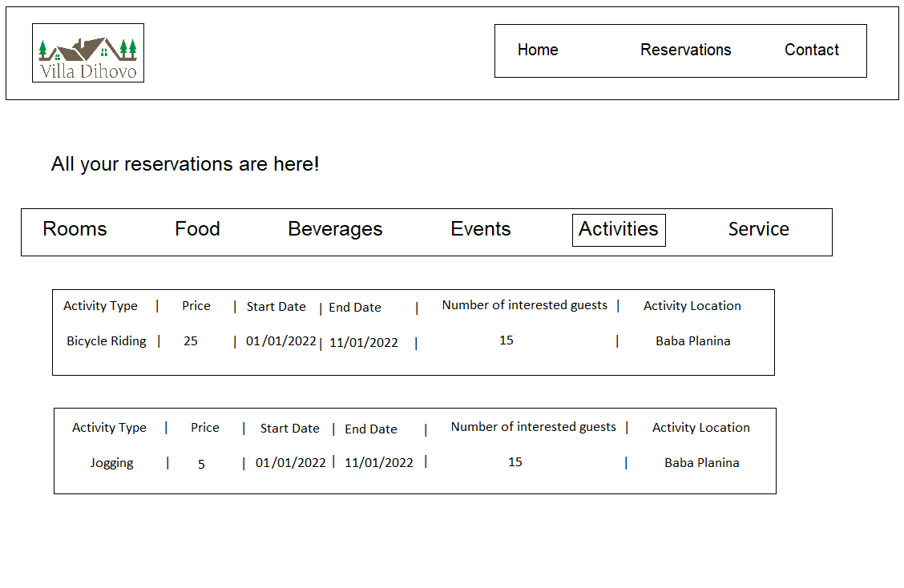This screenshot has height=588, width=904.
Task: Click Baba Planina location for Jogging
Action: click(x=701, y=463)
